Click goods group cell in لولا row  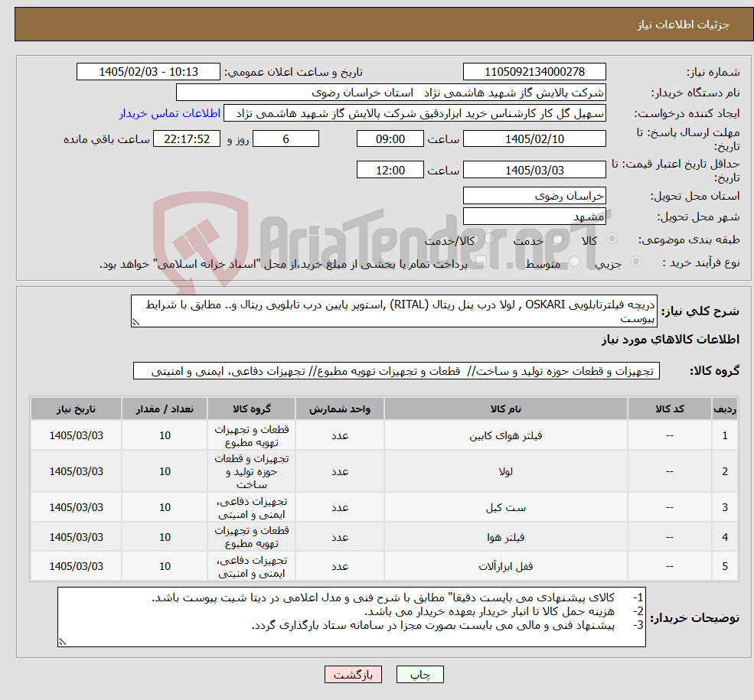coord(252,471)
